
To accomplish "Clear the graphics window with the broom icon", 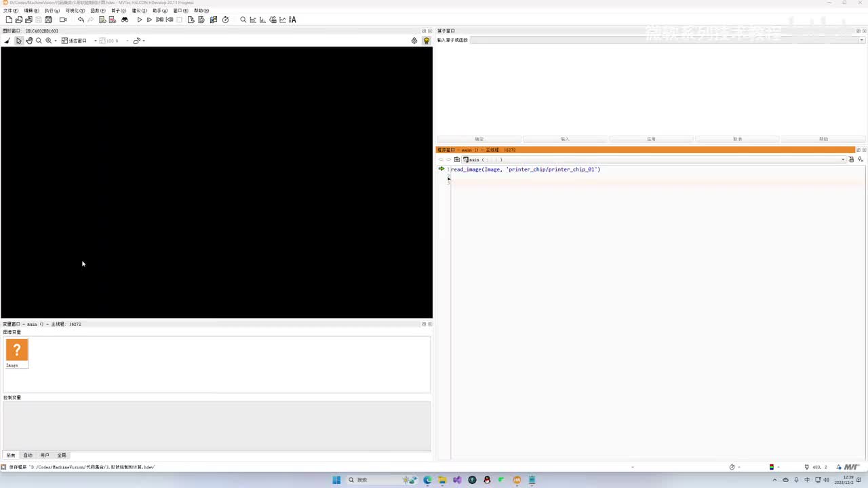I will click(x=7, y=41).
